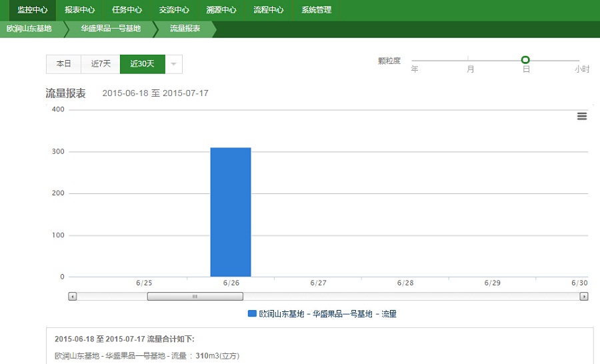Click the scrollbar right arrow button
The height and width of the screenshot is (364, 600).
pyautogui.click(x=584, y=297)
